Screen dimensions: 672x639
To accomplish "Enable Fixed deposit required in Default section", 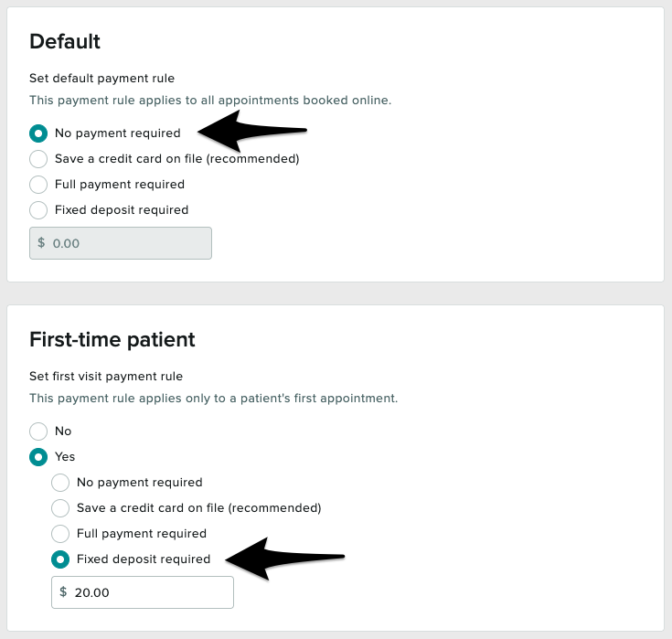I will click(x=38, y=210).
